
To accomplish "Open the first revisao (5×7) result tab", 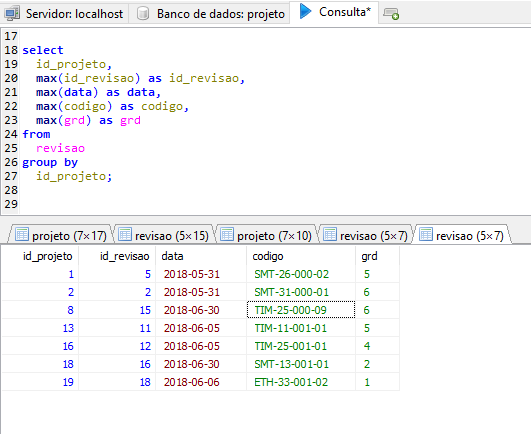I will [x=366, y=235].
